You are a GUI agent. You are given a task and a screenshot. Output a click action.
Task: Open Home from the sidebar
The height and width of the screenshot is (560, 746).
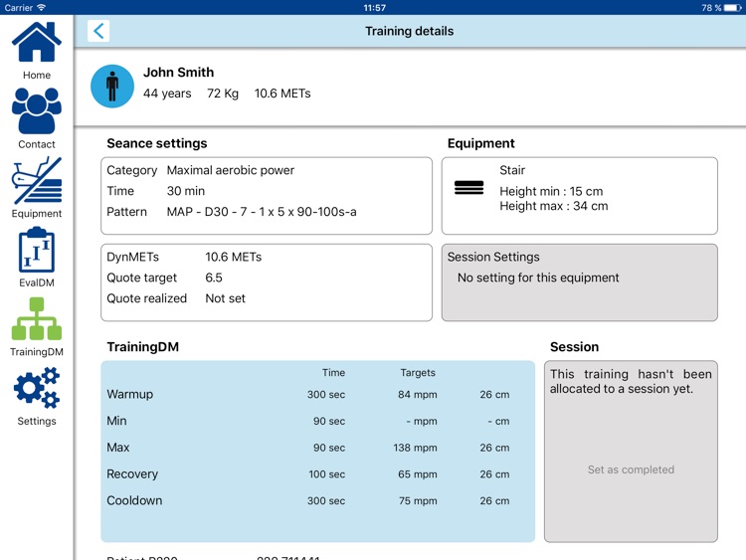click(x=37, y=43)
